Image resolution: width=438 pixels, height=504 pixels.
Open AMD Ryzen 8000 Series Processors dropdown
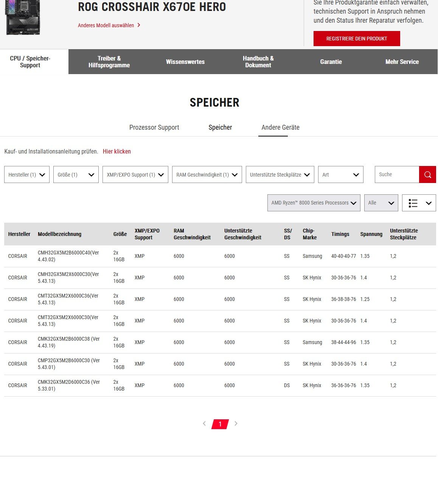click(314, 203)
